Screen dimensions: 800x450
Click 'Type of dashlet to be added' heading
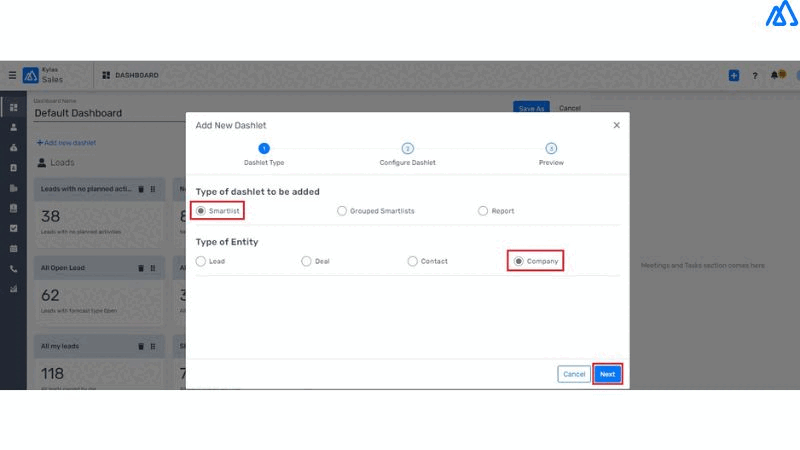pos(258,192)
